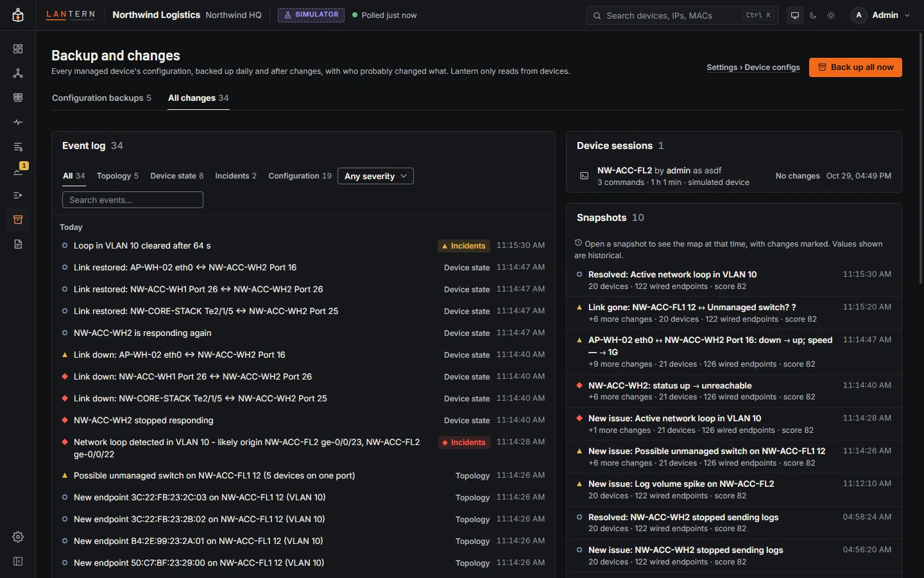This screenshot has height=578, width=924.
Task: Filter event log by Incidents
Action: click(x=235, y=176)
